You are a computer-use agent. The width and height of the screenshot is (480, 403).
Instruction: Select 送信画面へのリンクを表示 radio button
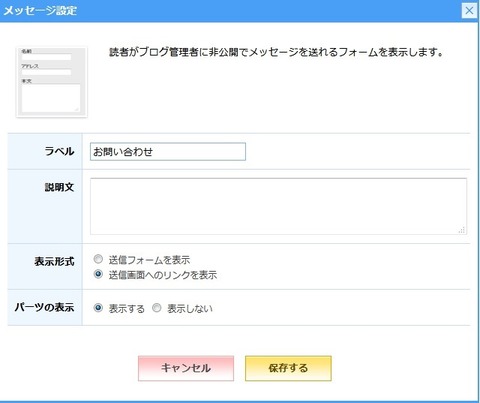98,274
